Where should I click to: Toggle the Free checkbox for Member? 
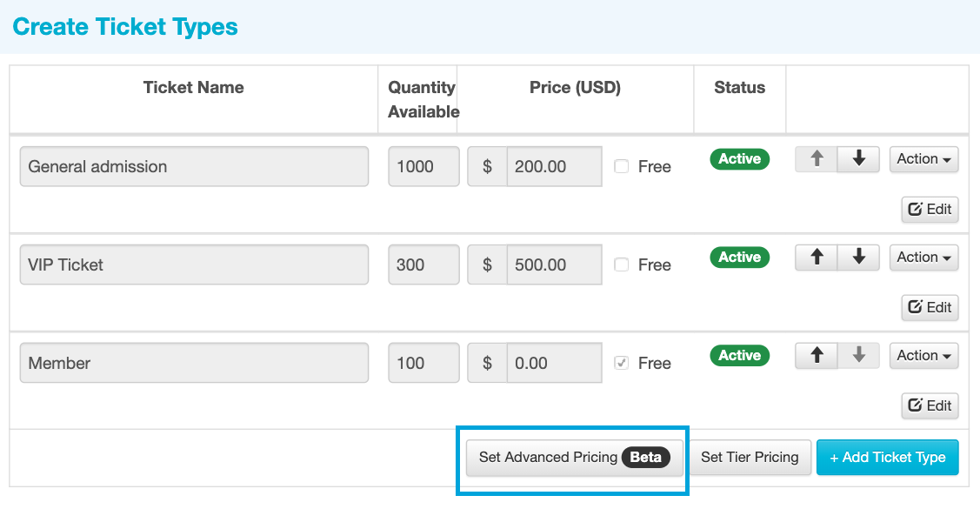click(621, 363)
